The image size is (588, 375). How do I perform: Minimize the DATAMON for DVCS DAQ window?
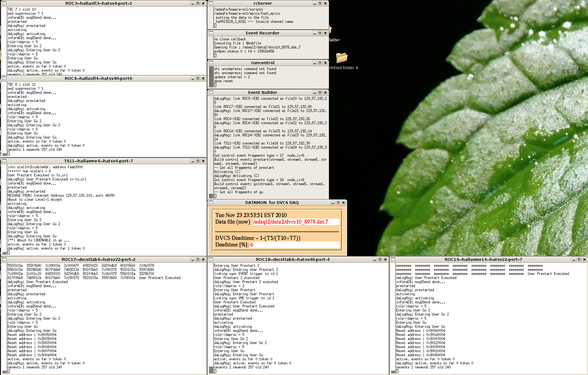click(x=333, y=202)
